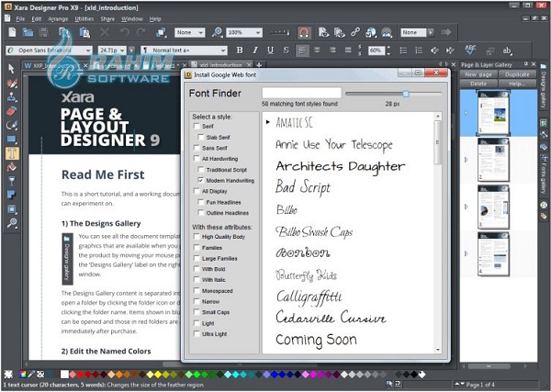Expand page 2 in Page gallery
Viewport: 551px width, 392px height.
point(467,160)
